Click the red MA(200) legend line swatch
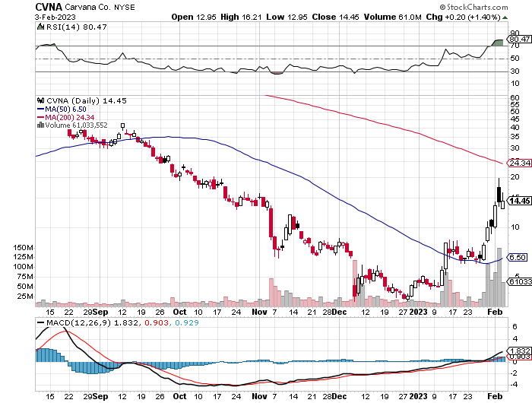The width and height of the screenshot is (532, 403). (x=40, y=117)
